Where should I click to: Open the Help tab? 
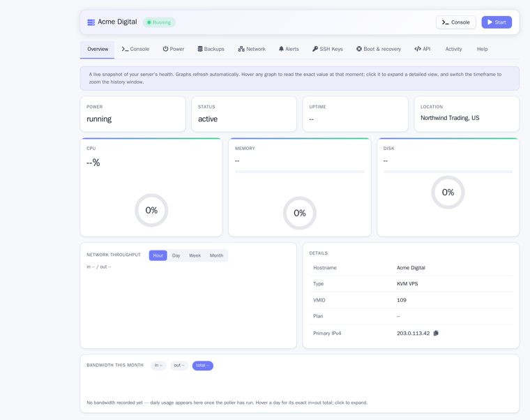483,49
